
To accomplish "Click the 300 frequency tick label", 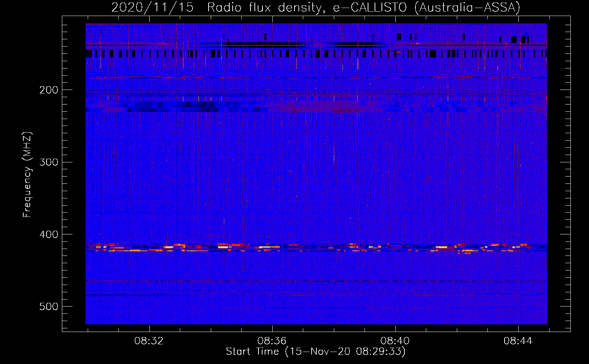I will (x=49, y=162).
